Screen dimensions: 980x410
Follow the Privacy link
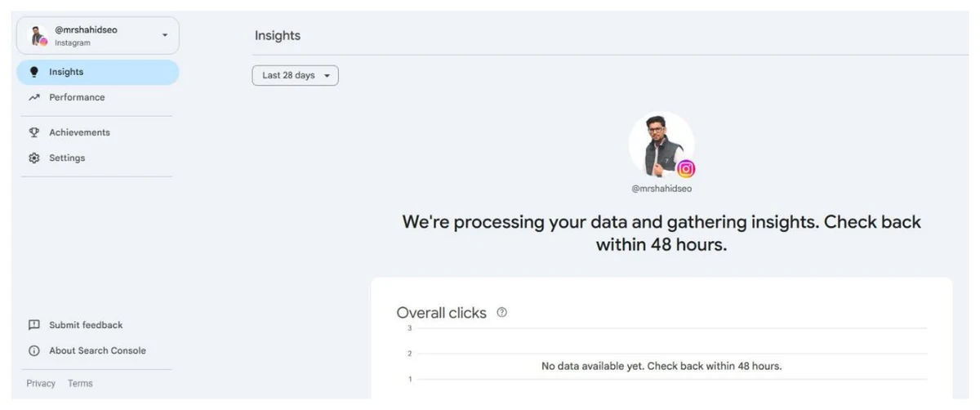[41, 383]
